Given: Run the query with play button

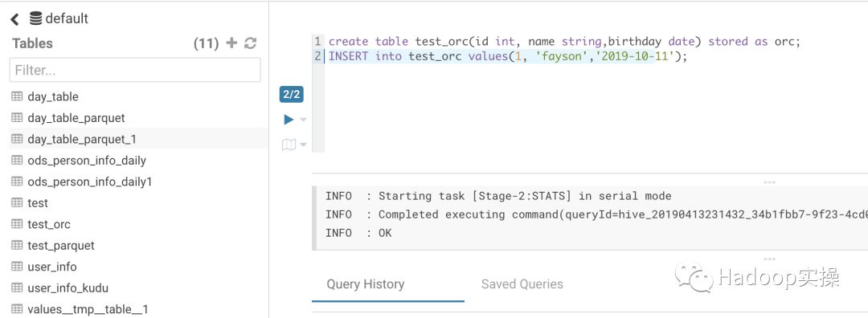Looking at the screenshot, I should [x=289, y=120].
